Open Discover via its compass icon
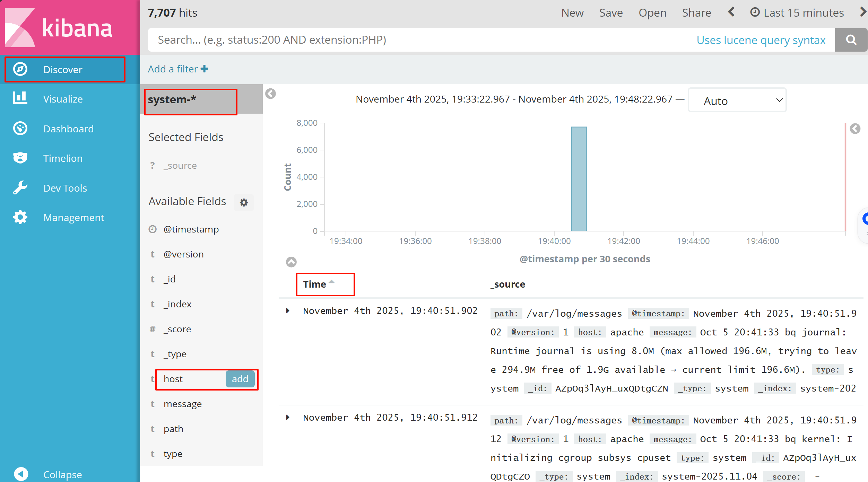868x482 pixels. pyautogui.click(x=20, y=69)
